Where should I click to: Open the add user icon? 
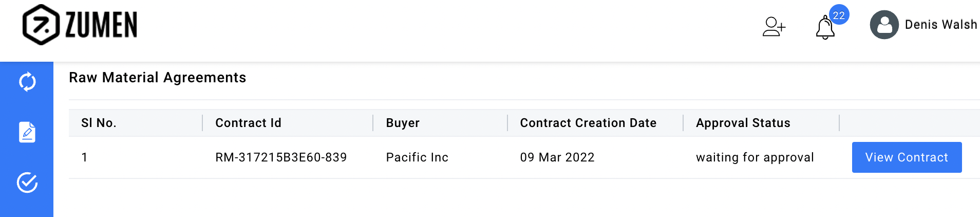(x=774, y=27)
